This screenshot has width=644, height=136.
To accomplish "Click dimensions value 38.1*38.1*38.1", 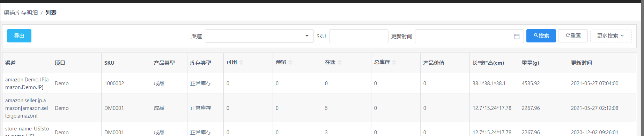I will tap(489, 83).
